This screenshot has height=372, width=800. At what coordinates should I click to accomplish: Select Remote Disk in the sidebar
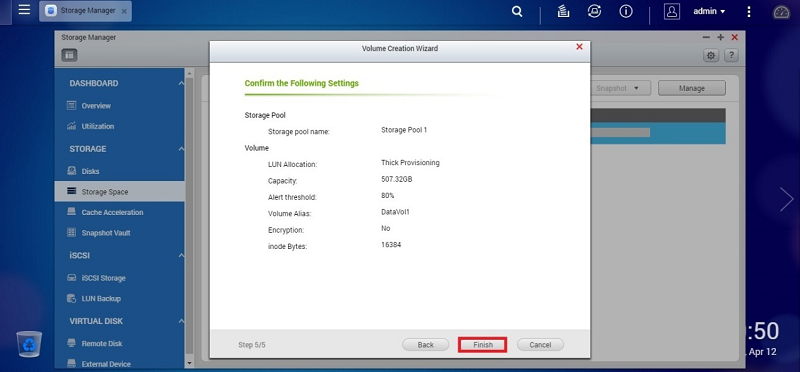click(102, 343)
